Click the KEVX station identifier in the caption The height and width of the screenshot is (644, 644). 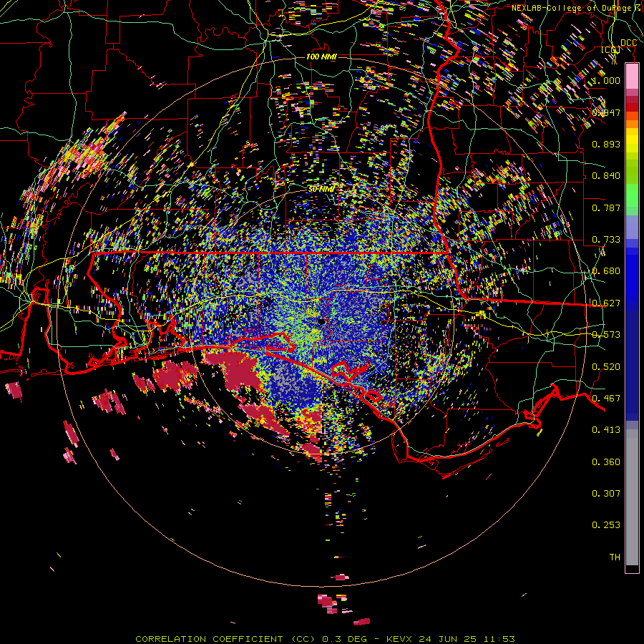[401, 639]
